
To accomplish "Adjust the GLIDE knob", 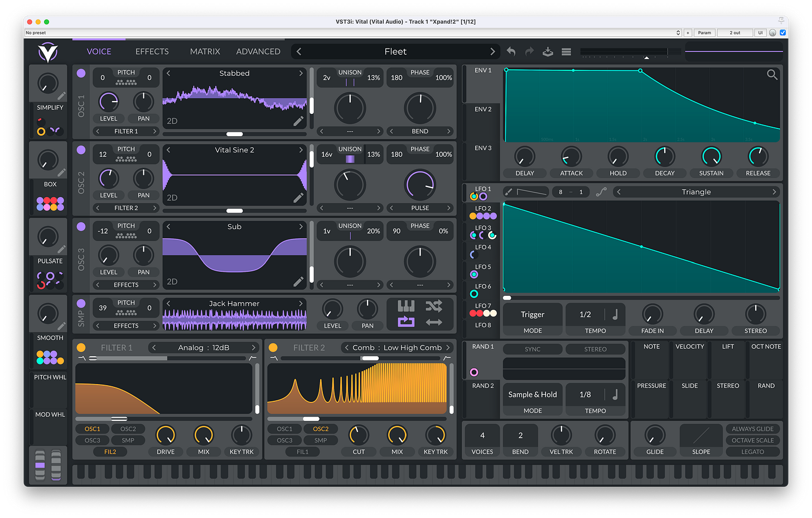I will click(x=655, y=435).
